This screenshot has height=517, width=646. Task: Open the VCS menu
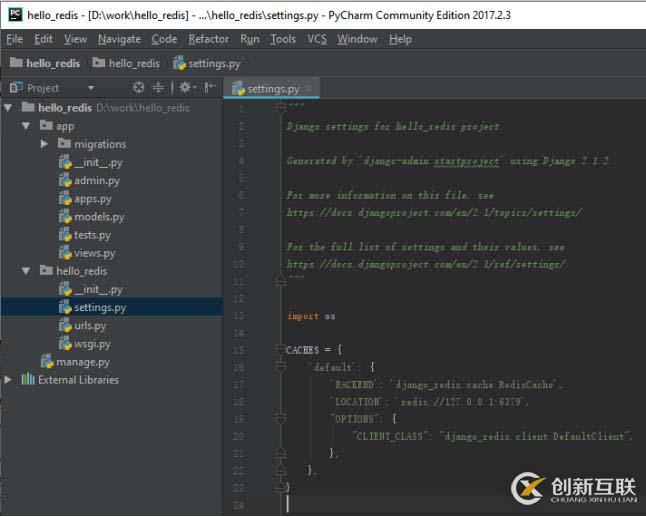(317, 39)
